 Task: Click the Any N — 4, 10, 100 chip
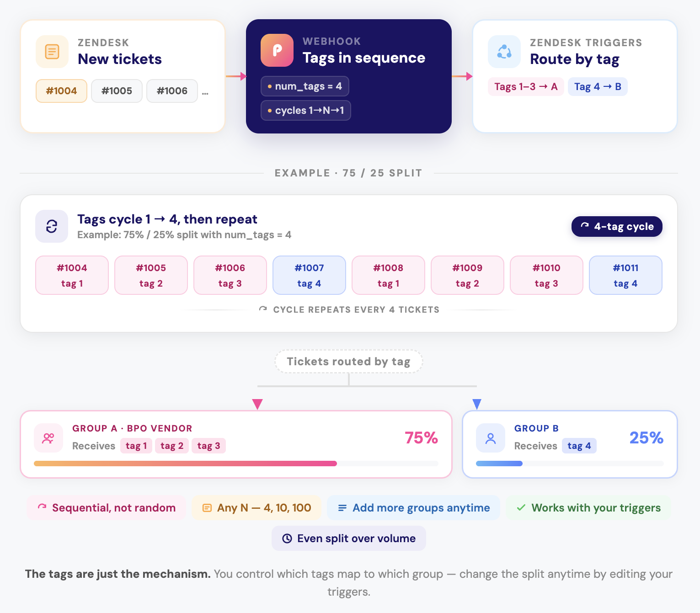256,508
